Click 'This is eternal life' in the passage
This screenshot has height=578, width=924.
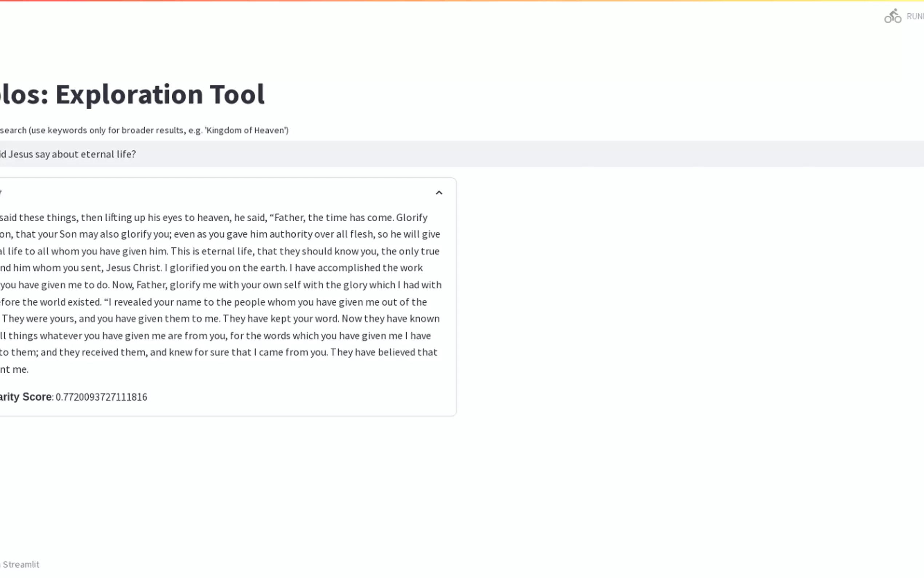click(212, 251)
